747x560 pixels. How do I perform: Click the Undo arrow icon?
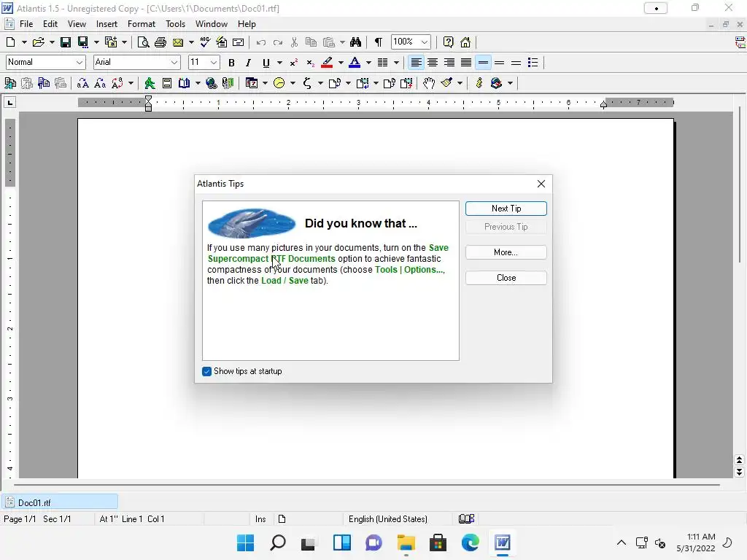260,42
